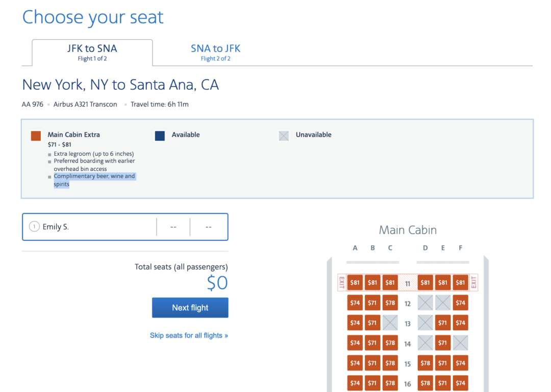
Task: Select seat 12A priced $74
Action: 355,302
